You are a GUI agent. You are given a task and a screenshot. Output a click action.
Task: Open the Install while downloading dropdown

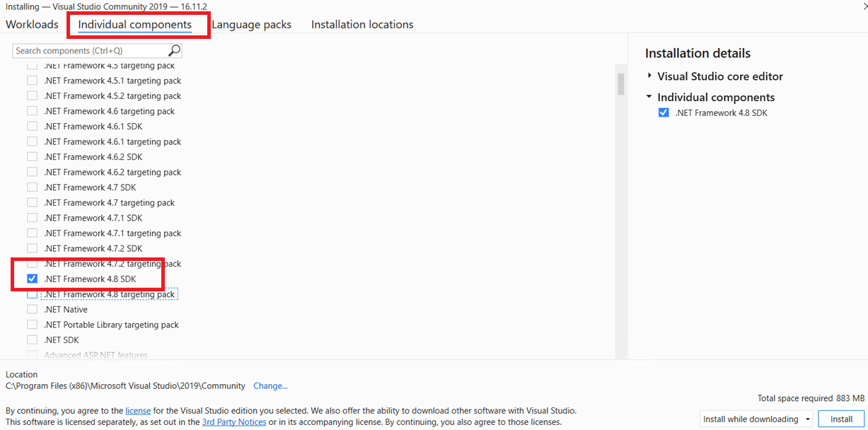click(x=756, y=419)
